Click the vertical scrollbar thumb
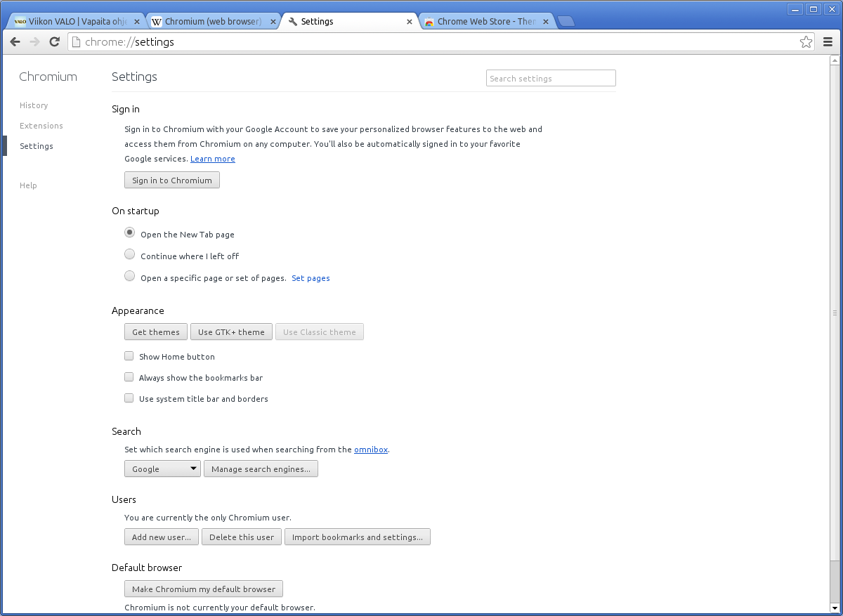Image resolution: width=843 pixels, height=616 pixels. 835,313
